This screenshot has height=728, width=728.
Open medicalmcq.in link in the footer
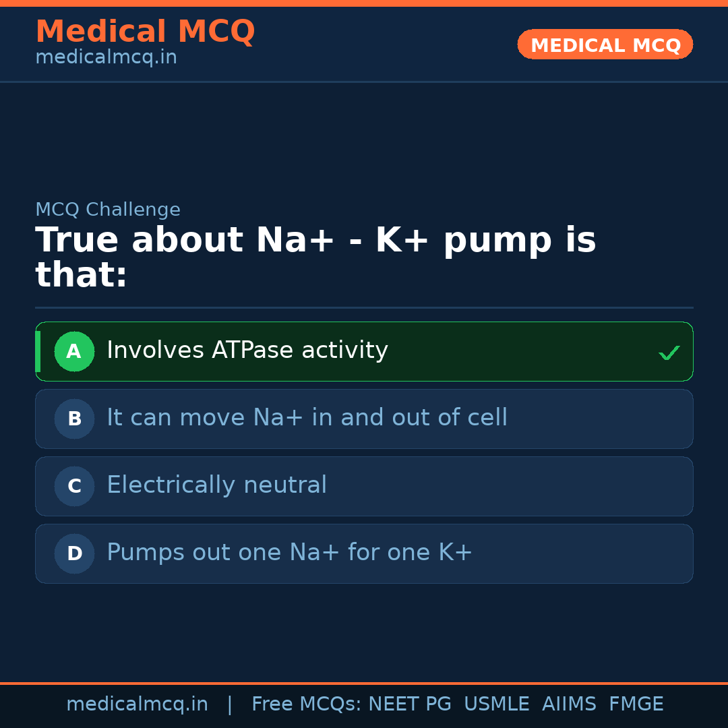[137, 704]
